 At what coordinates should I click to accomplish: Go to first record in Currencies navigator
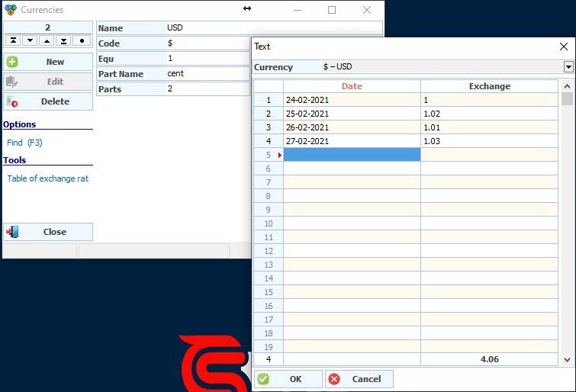coord(13,40)
